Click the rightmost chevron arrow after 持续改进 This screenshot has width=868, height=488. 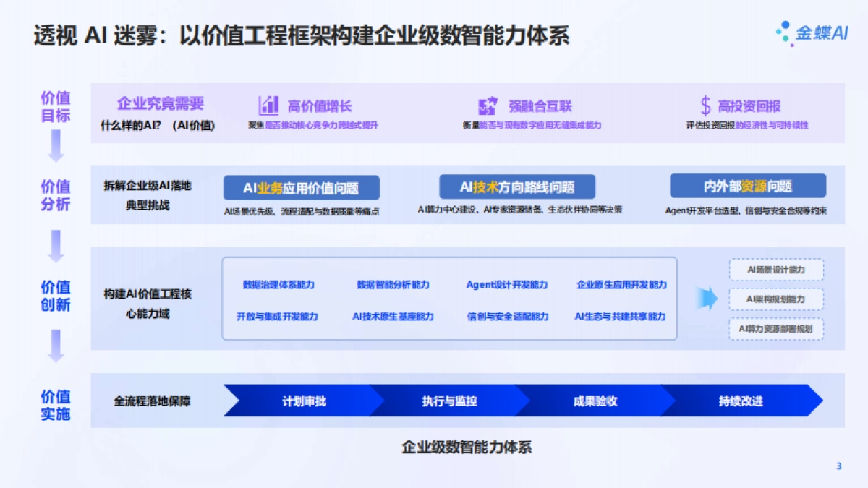pos(816,398)
